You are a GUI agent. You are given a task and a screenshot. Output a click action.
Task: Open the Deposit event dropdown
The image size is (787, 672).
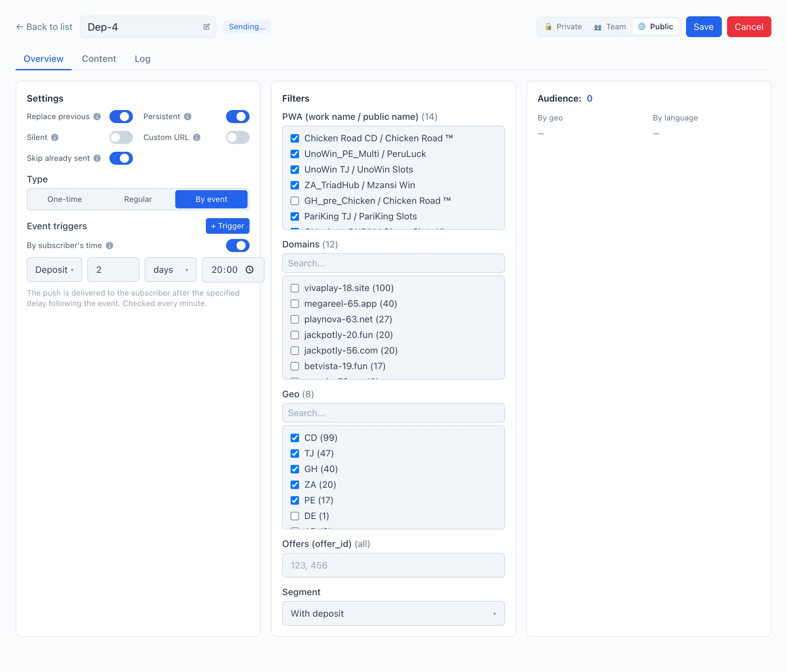point(54,270)
